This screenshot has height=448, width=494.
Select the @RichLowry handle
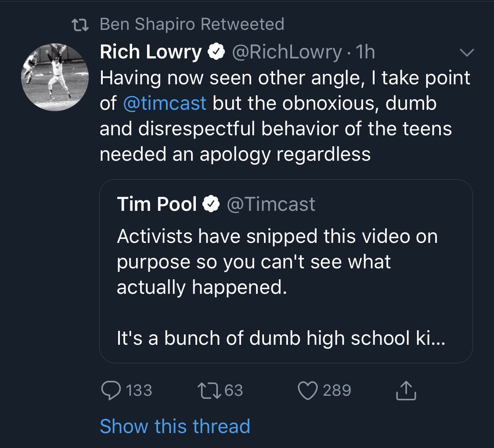pos(287,52)
